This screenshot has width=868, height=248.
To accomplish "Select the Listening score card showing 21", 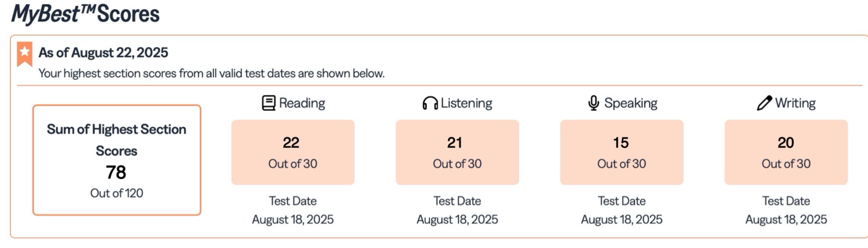I will 457,152.
